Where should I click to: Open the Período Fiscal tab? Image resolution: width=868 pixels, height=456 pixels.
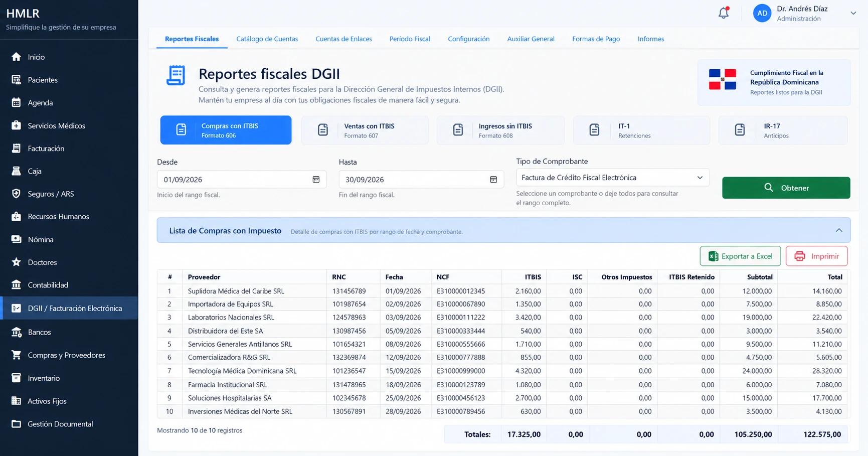coord(410,39)
